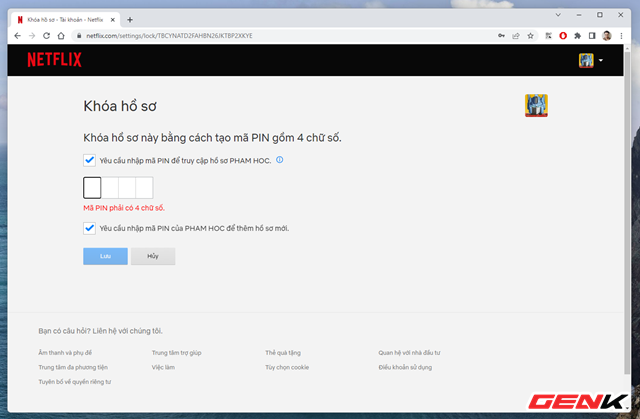Viewport: 640px width, 419px height.
Task: Go back to the previous page
Action: [x=17, y=36]
